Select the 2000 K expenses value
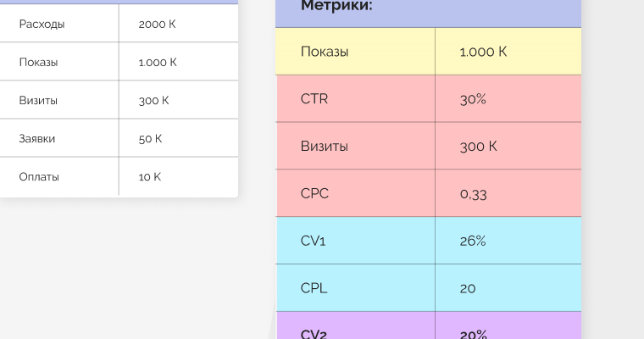This screenshot has height=339, width=644. coord(157,24)
